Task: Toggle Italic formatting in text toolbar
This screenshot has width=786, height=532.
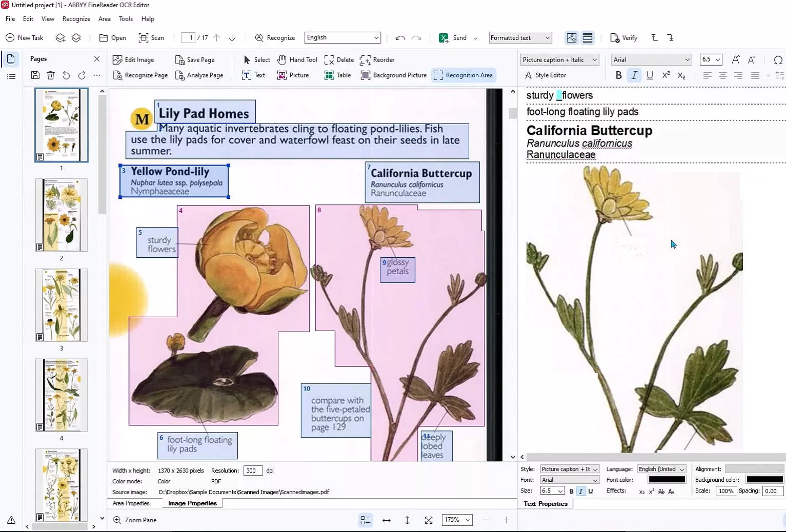Action: point(634,75)
